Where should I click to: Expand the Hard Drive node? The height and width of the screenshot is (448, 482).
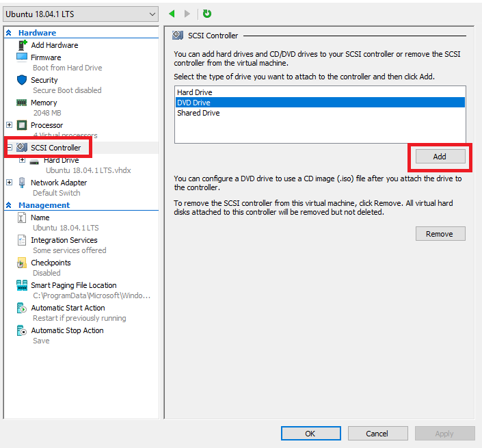point(22,160)
